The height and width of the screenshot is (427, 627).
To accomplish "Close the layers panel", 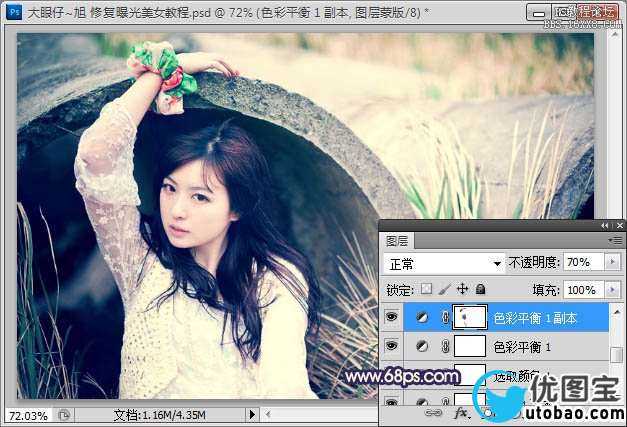I will click(619, 225).
